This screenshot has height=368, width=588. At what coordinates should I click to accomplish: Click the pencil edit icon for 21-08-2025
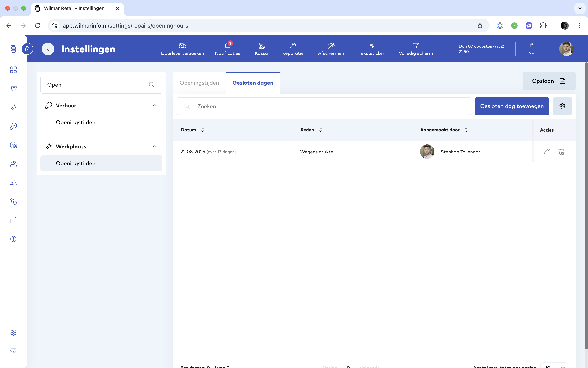[x=547, y=152]
